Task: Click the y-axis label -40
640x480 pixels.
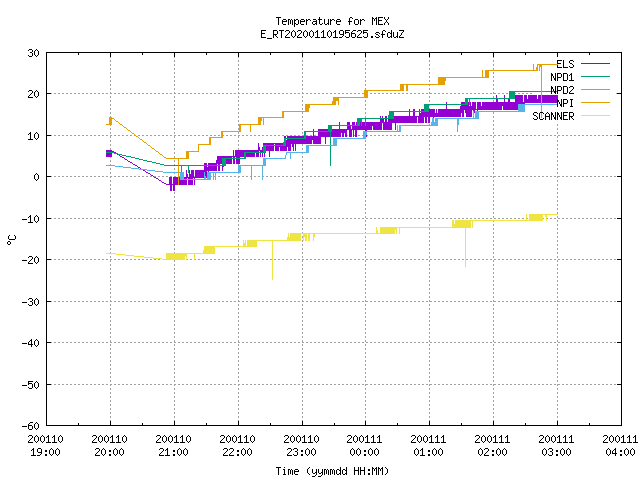Action: click(x=31, y=343)
